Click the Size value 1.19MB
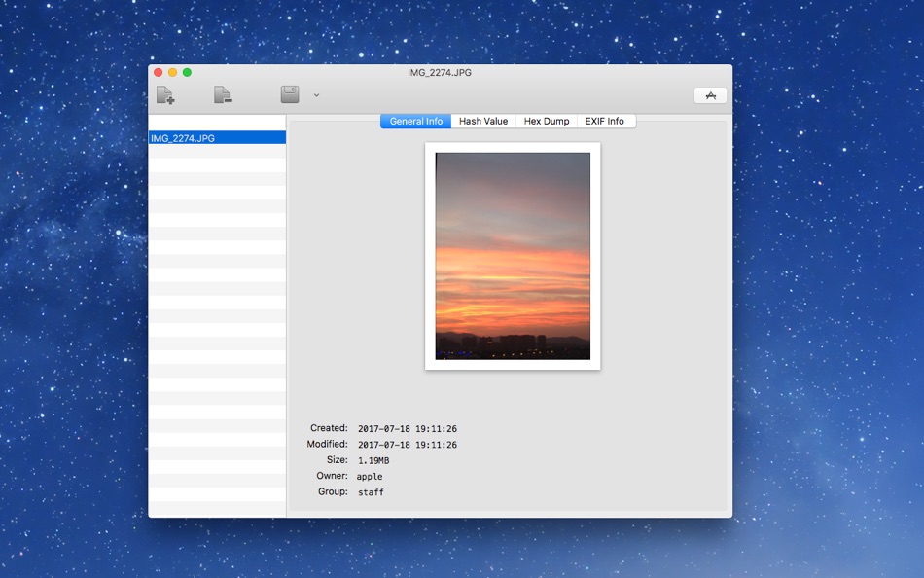This screenshot has width=924, height=578. point(373,460)
